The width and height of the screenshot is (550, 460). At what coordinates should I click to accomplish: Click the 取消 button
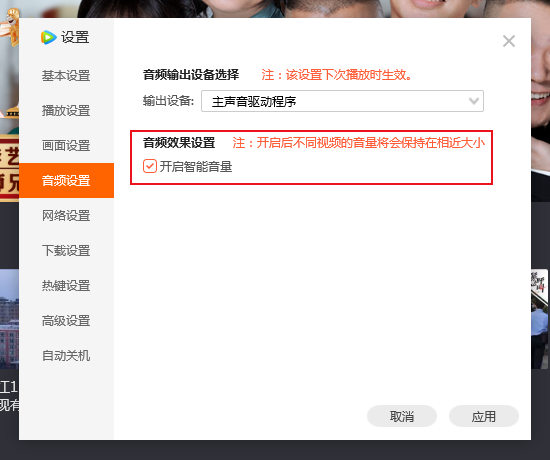(402, 416)
